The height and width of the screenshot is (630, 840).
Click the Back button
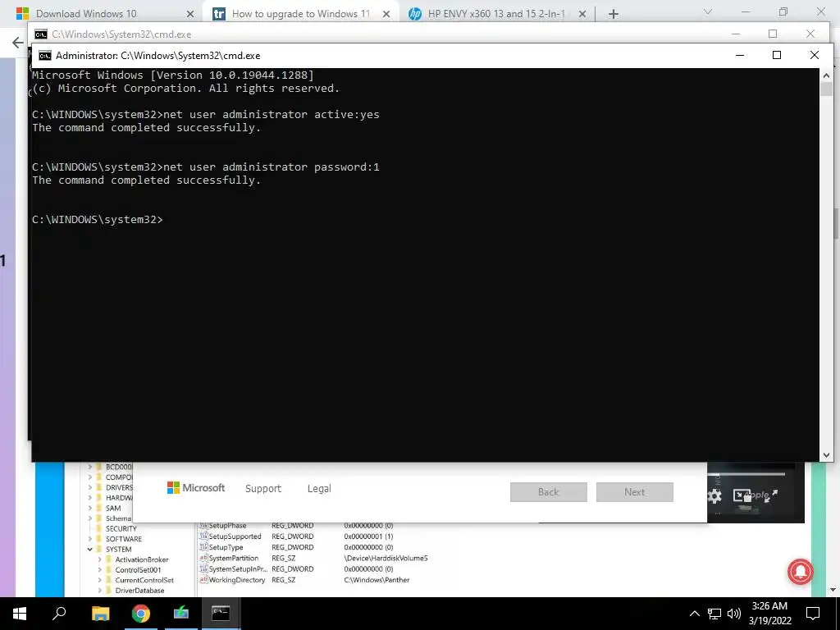549,492
